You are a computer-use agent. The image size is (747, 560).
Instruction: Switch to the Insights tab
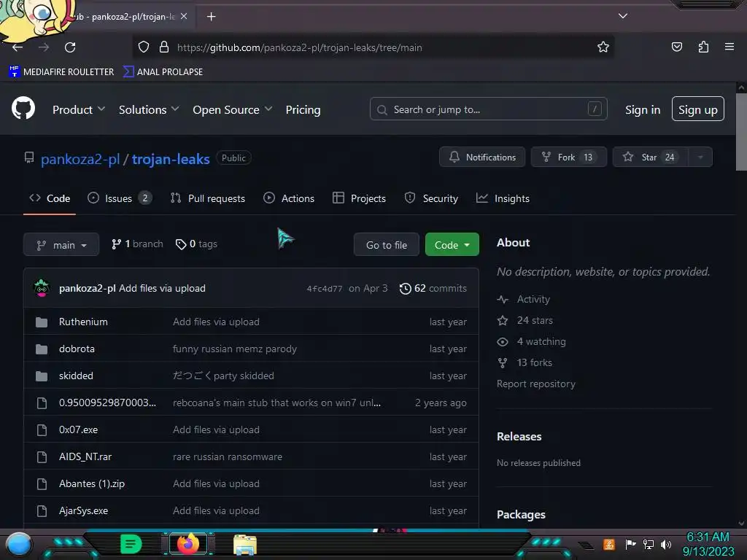(x=503, y=198)
